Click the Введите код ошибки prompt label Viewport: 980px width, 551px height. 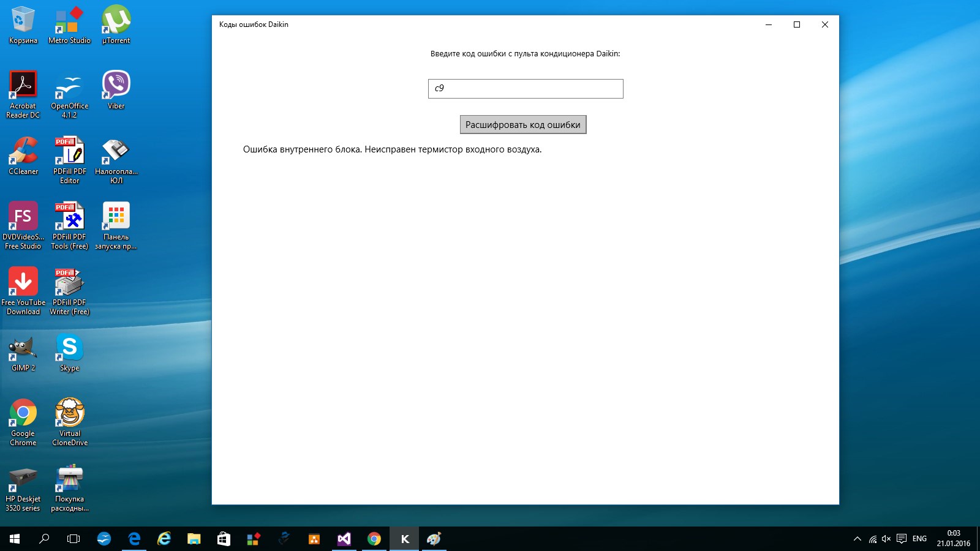[525, 54]
